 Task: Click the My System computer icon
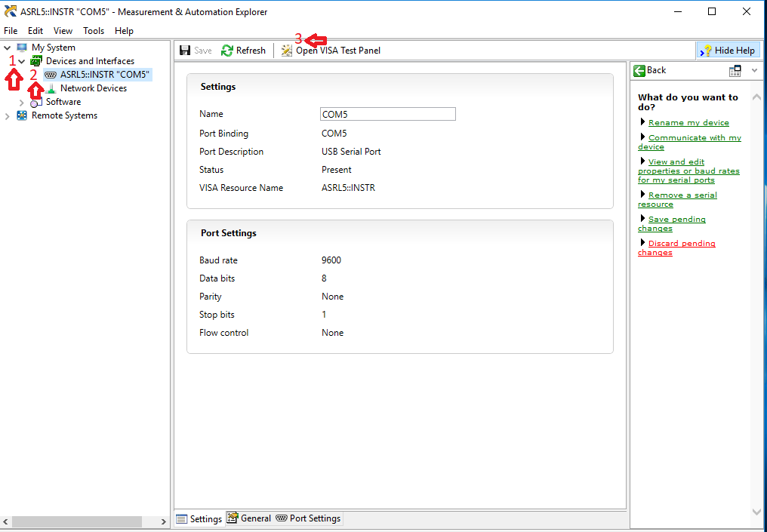click(22, 48)
